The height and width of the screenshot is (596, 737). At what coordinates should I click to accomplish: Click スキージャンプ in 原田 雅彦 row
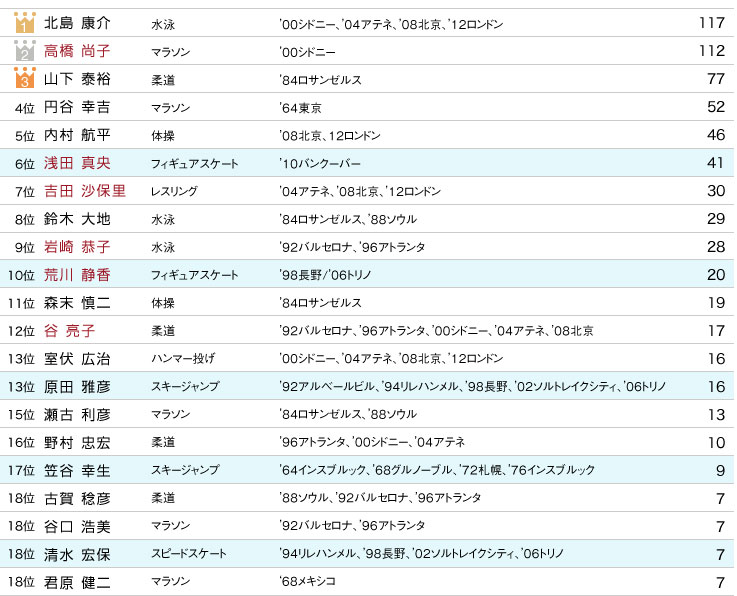pos(185,387)
